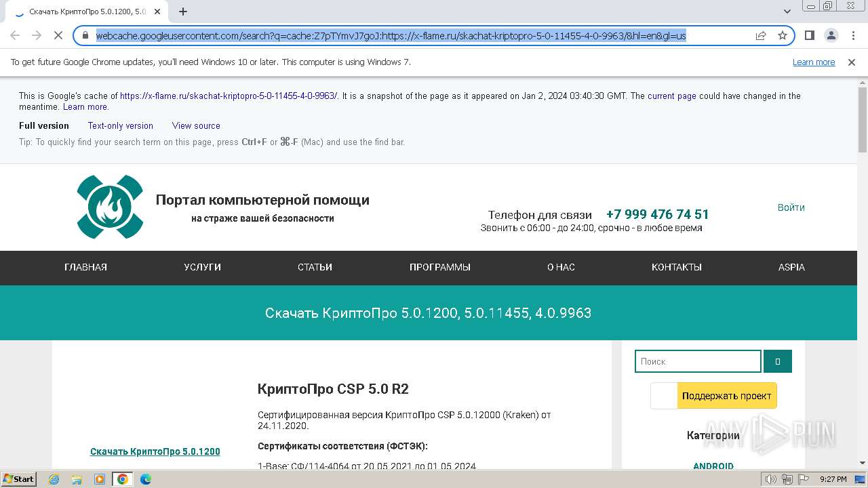The image size is (868, 488).
Task: Click Learn more in cache notice
Action: coord(85,107)
